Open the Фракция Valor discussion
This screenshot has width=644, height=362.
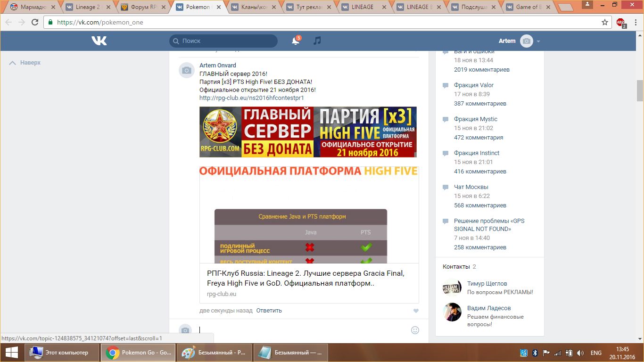tap(473, 85)
